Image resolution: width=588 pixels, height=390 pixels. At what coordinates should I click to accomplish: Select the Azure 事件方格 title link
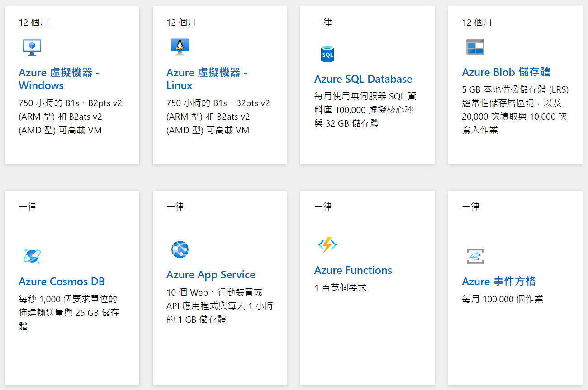pyautogui.click(x=498, y=282)
